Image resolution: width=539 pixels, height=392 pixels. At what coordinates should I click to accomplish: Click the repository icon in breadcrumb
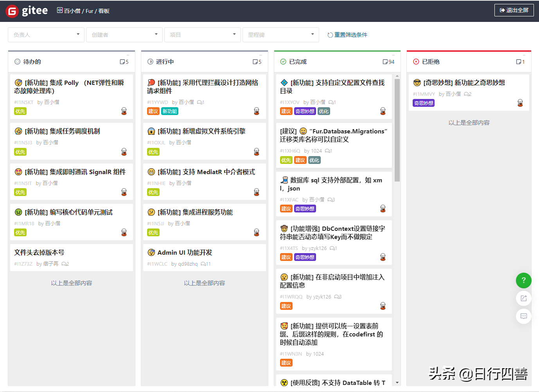click(x=60, y=11)
